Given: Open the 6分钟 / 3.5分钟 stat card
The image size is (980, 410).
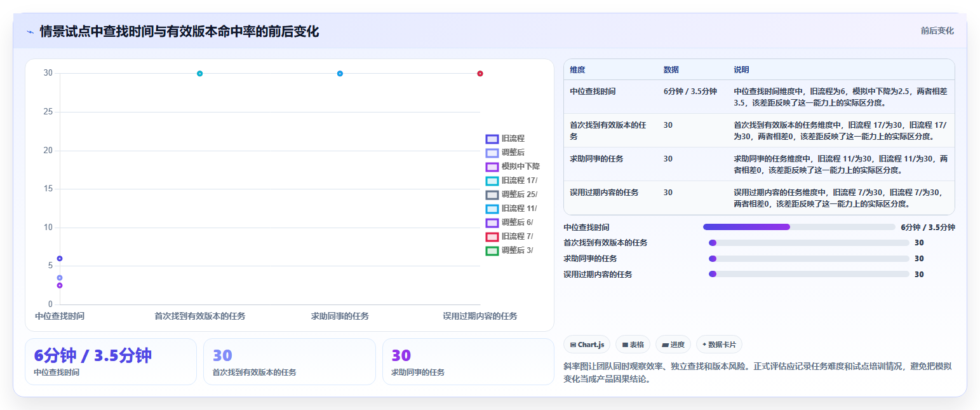Looking at the screenshot, I should (x=111, y=362).
